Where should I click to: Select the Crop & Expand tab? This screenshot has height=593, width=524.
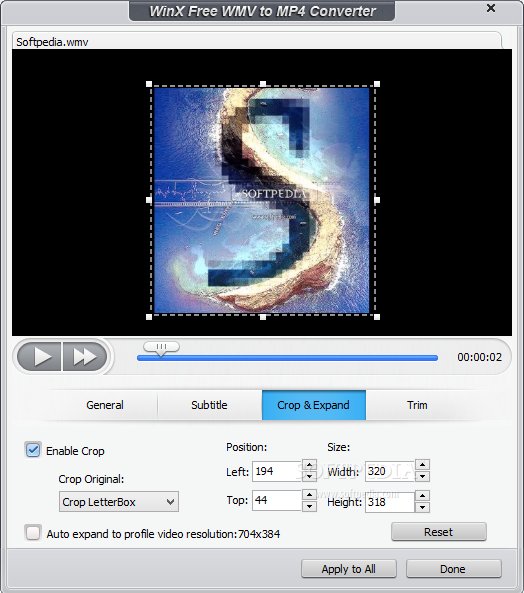[x=314, y=405]
